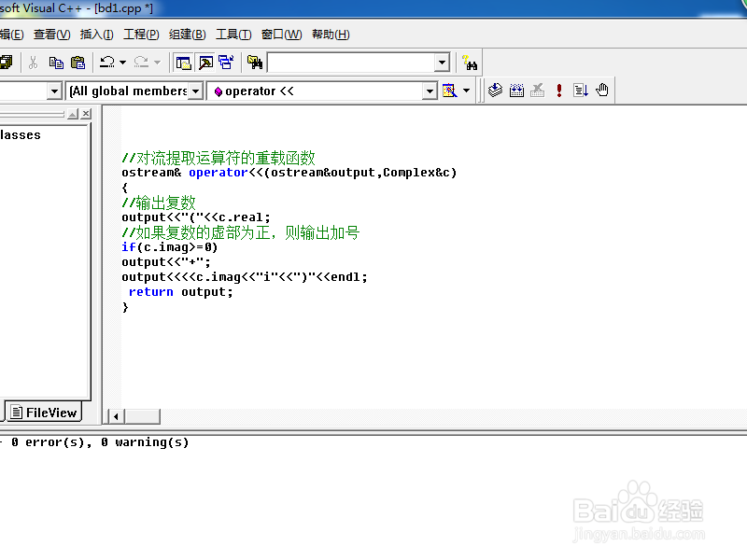Viewport: 747px width, 560px height.
Task: Click the editor horizontal scrollbar thumb
Action: pyautogui.click(x=143, y=416)
